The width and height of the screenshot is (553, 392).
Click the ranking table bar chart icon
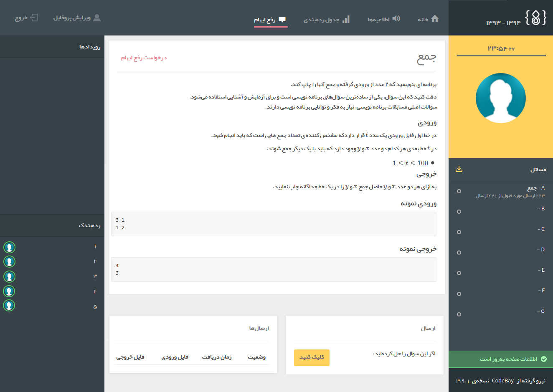346,19
